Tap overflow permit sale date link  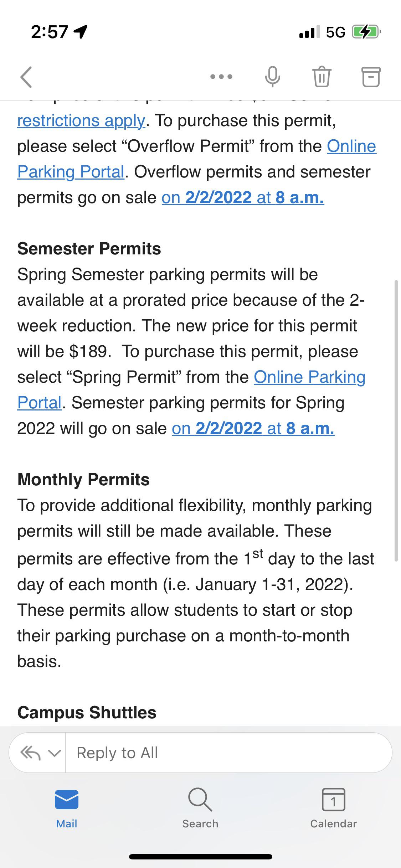point(243,198)
